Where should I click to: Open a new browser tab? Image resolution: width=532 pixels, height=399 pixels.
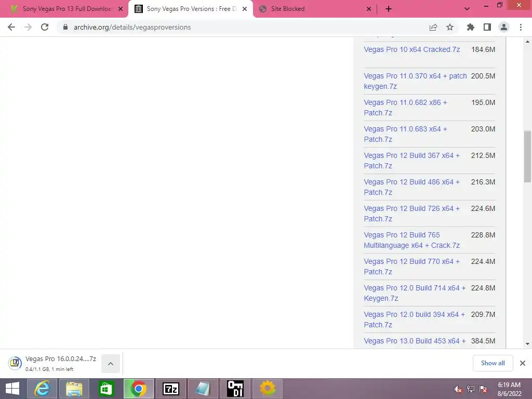tap(389, 9)
